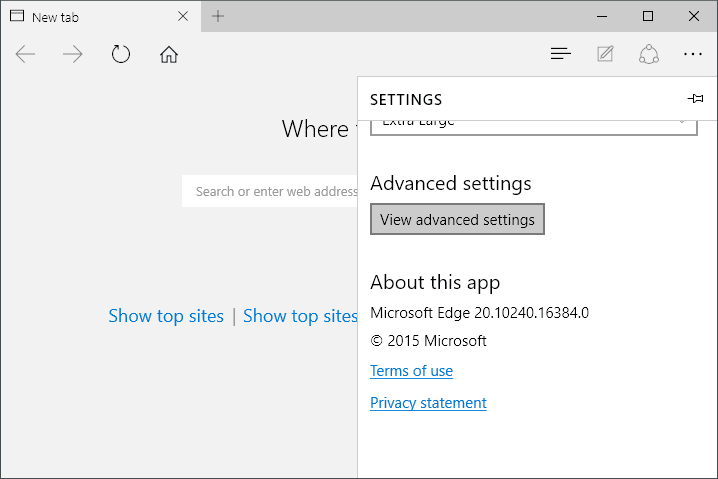Image resolution: width=718 pixels, height=479 pixels.
Task: Focus the Search or enter web address box
Action: [270, 191]
